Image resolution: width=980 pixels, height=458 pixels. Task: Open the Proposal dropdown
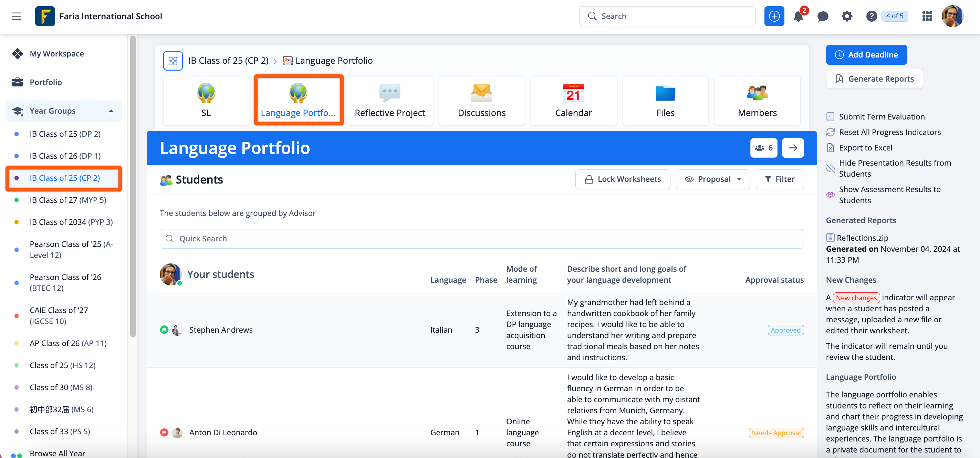pos(712,179)
